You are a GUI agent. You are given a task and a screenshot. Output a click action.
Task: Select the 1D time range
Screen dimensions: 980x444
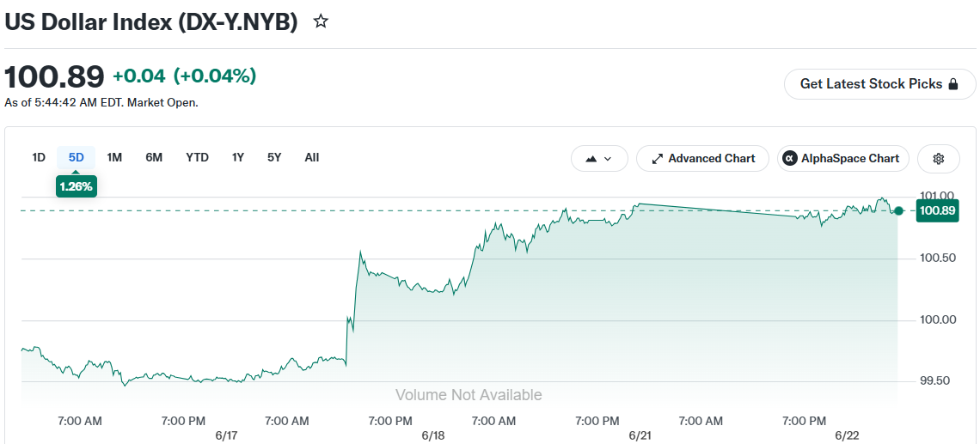39,157
